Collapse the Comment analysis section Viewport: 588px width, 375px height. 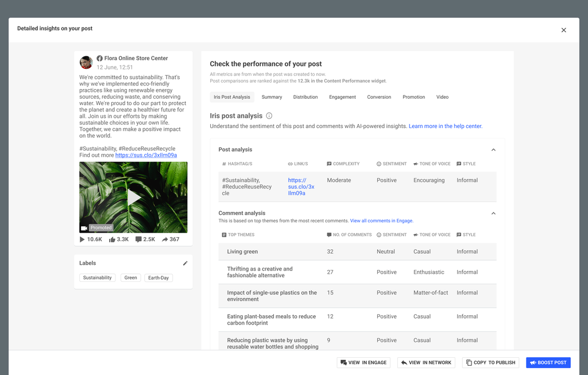pos(493,213)
